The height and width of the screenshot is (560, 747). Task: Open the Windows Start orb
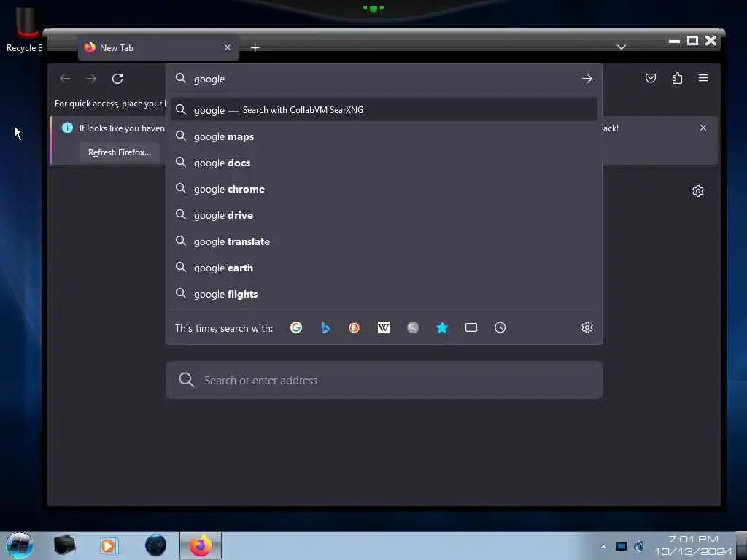pos(19,545)
